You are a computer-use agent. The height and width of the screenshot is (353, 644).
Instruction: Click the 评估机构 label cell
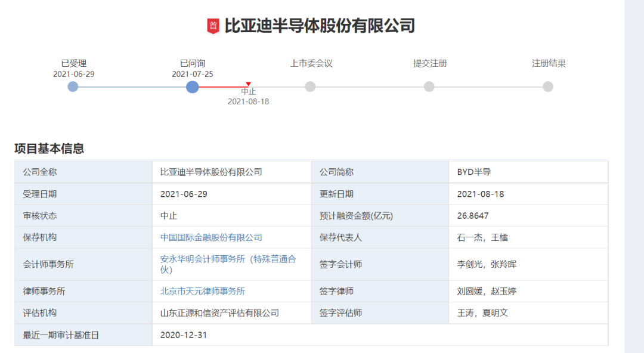tap(83, 313)
